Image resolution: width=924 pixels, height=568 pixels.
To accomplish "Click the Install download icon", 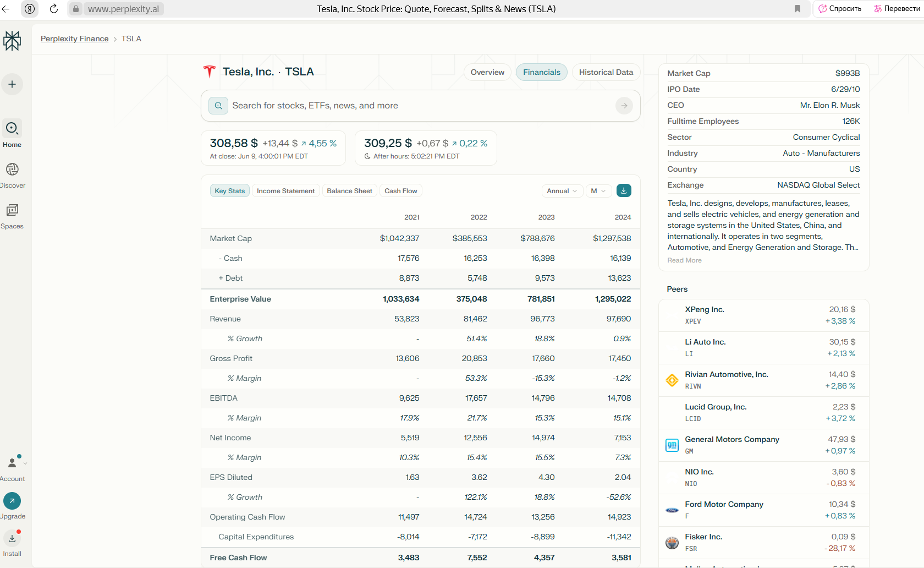I will 12,538.
